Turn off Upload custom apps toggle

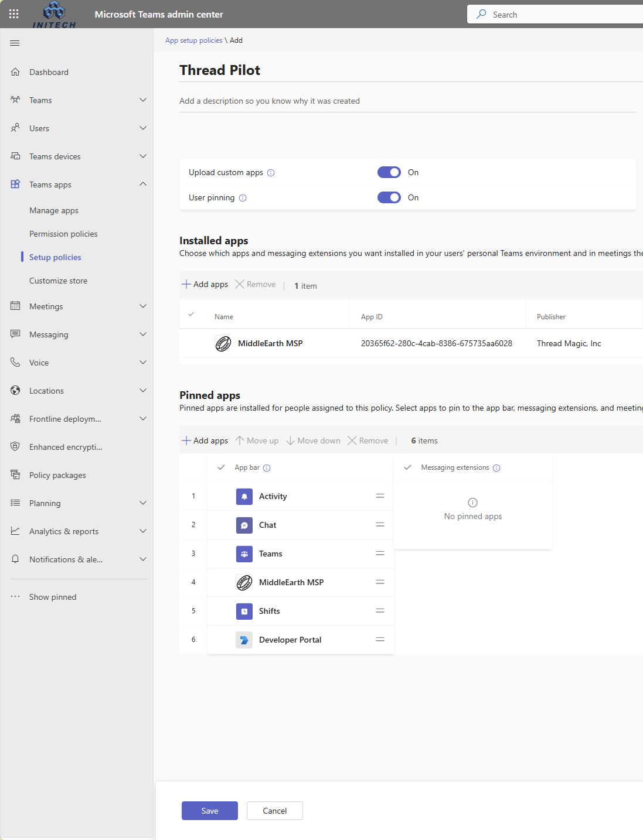pos(389,172)
